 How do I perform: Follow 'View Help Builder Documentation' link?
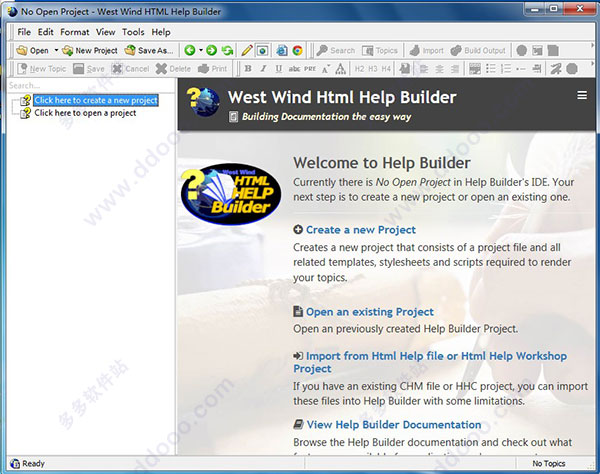(394, 425)
